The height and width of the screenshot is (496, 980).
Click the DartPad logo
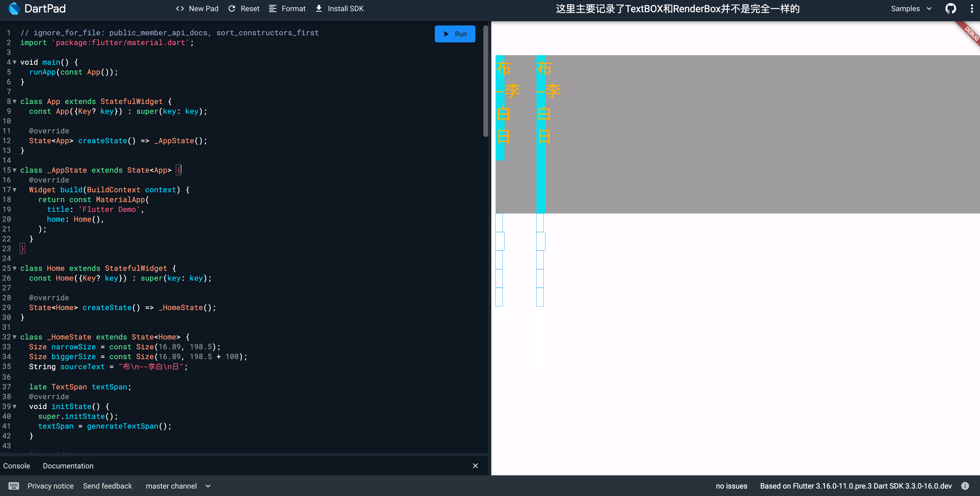[x=14, y=8]
